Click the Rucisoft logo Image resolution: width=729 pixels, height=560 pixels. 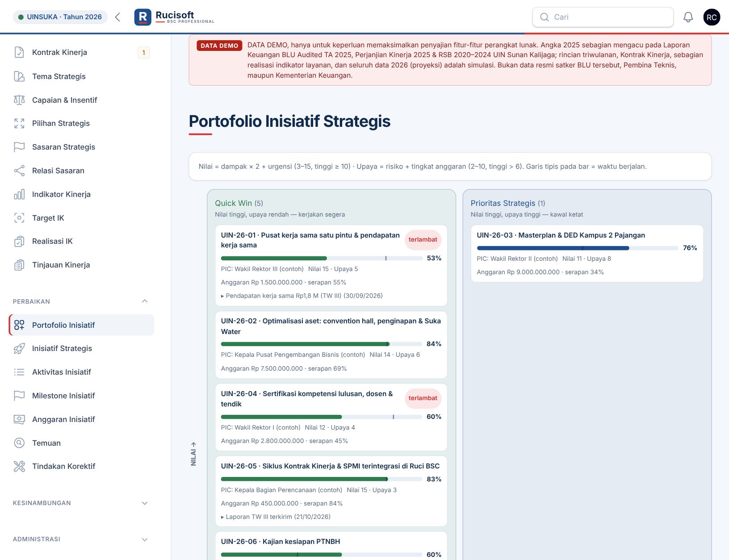point(174,17)
